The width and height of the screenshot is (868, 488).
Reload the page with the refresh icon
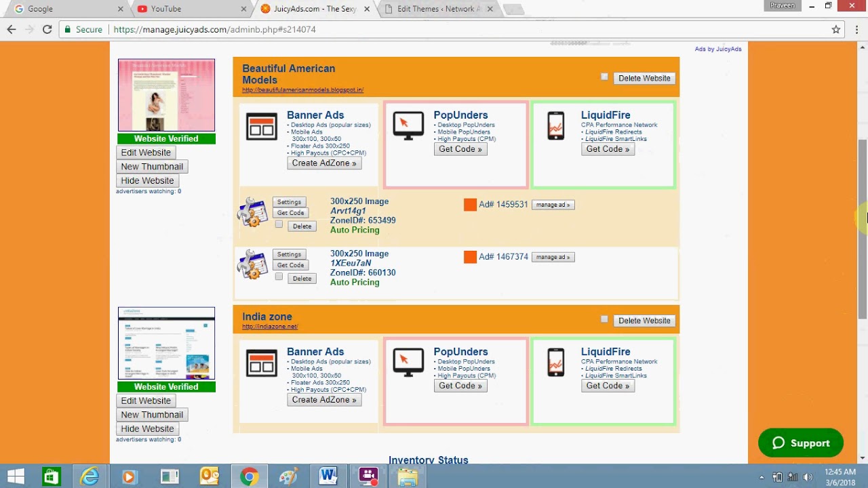pyautogui.click(x=47, y=29)
